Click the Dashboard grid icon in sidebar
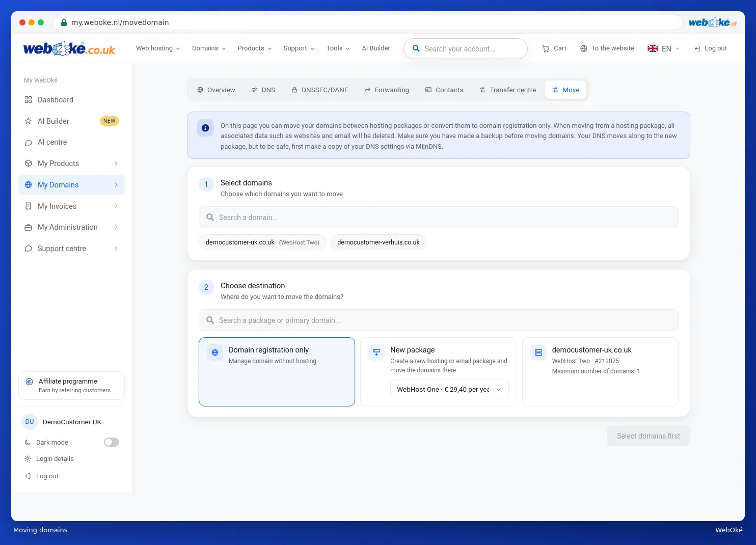756x545 pixels. [29, 100]
